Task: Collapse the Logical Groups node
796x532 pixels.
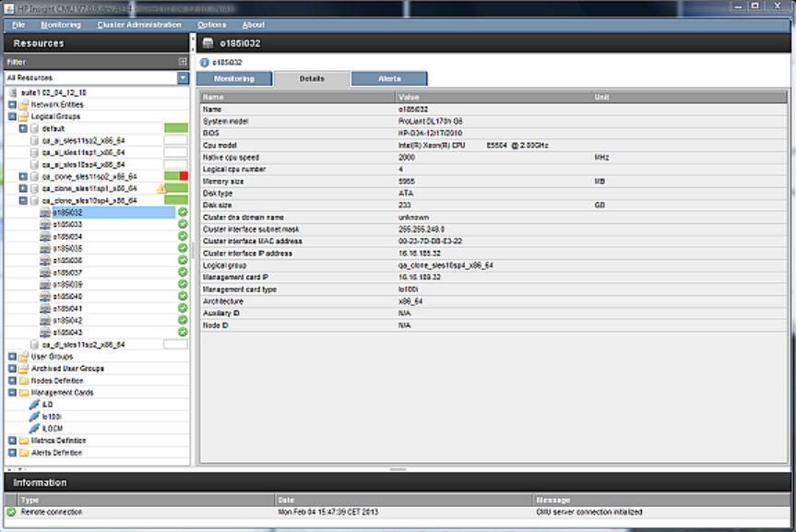Action: point(12,117)
